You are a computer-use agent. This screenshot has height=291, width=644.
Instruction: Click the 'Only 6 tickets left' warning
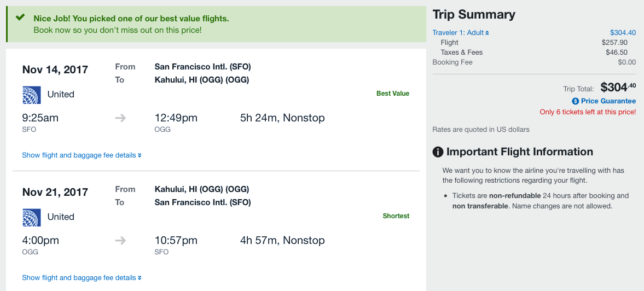pyautogui.click(x=588, y=112)
